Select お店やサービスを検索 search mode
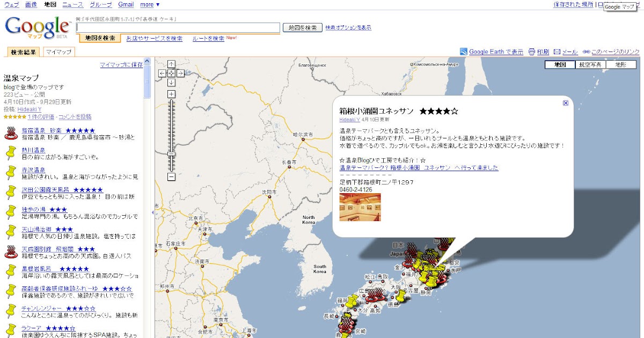644x338 pixels. pos(154,39)
